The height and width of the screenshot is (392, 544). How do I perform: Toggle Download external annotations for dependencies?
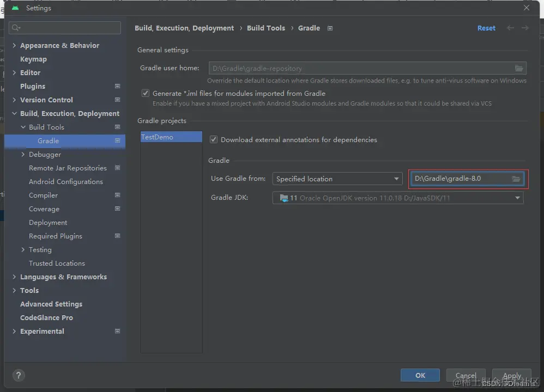tap(214, 140)
